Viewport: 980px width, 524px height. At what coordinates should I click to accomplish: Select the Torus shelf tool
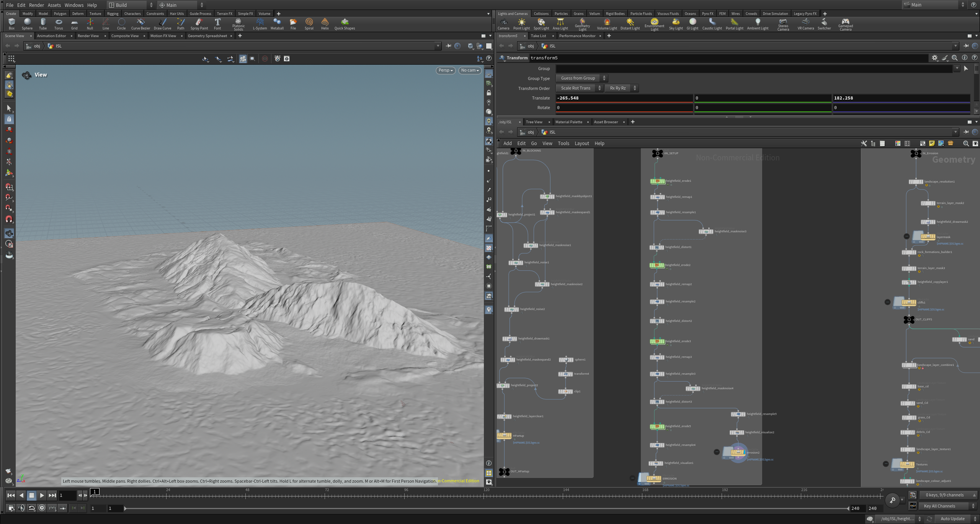[59, 24]
